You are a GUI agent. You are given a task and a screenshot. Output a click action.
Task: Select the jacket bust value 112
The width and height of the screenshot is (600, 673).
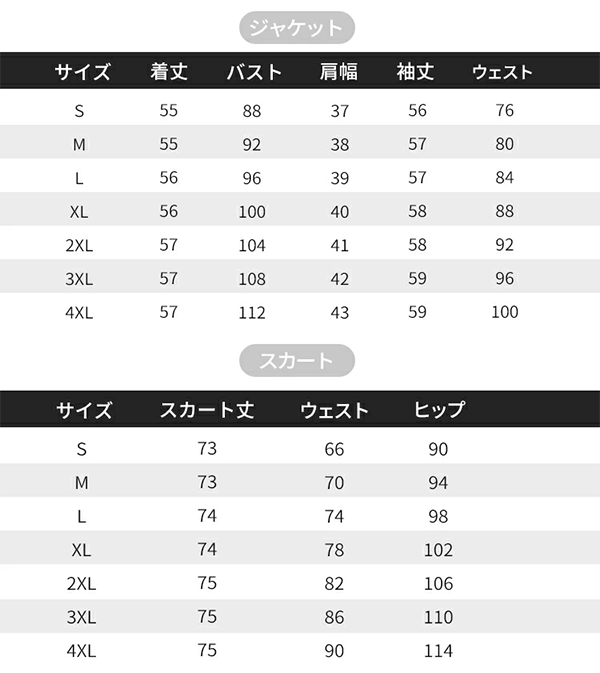252,313
